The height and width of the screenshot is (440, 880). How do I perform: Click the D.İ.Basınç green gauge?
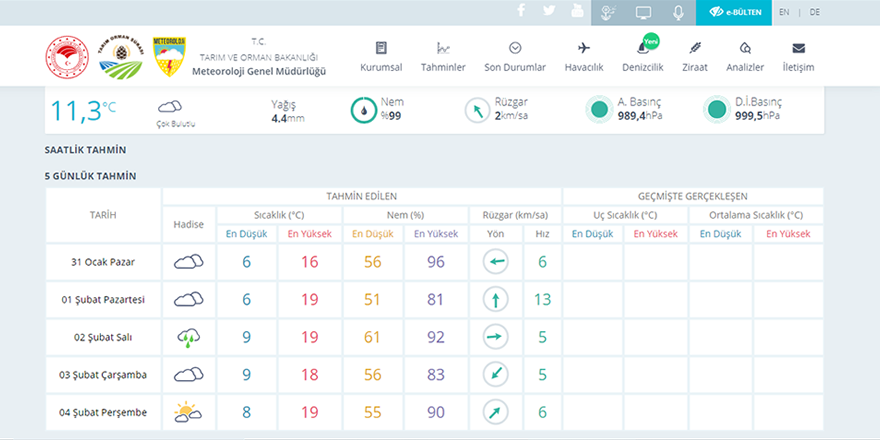click(717, 109)
